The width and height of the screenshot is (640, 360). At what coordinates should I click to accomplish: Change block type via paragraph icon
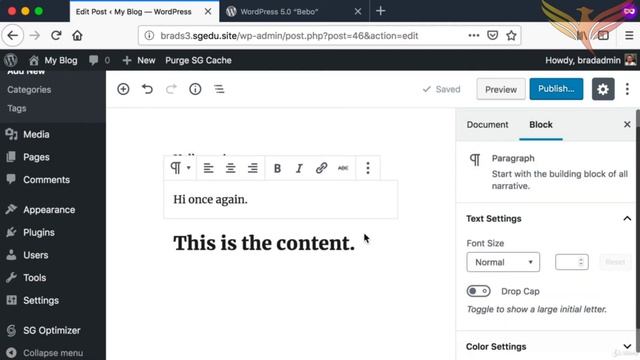pyautogui.click(x=180, y=168)
